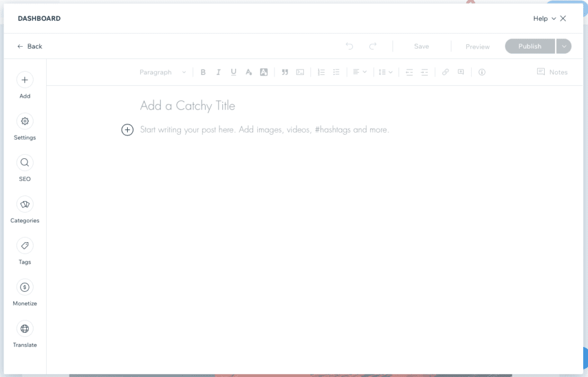Insert a hyperlink
The height and width of the screenshot is (377, 588).
tap(445, 72)
